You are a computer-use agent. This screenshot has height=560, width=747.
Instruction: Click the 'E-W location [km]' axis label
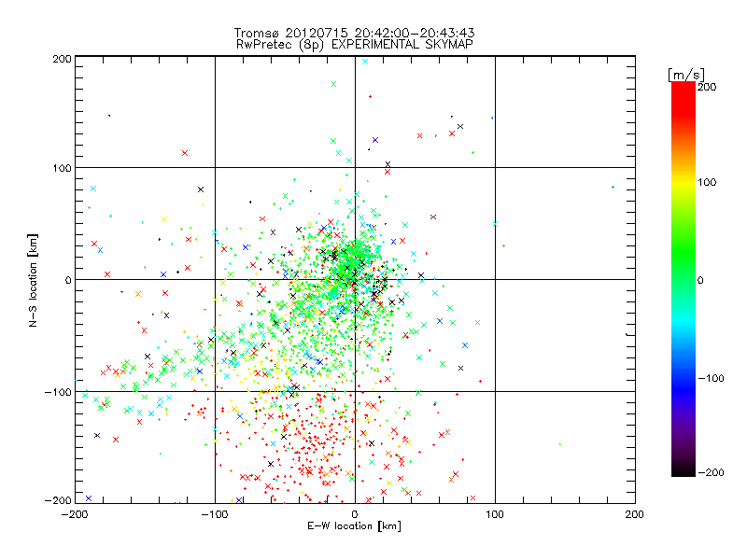point(354,526)
